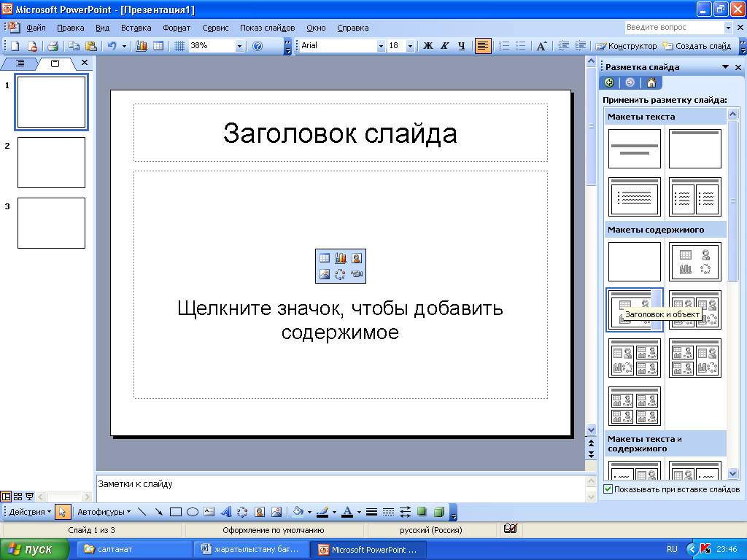Open the fill color bucket swatch
This screenshot has height=560, width=747.
pyautogui.click(x=298, y=512)
